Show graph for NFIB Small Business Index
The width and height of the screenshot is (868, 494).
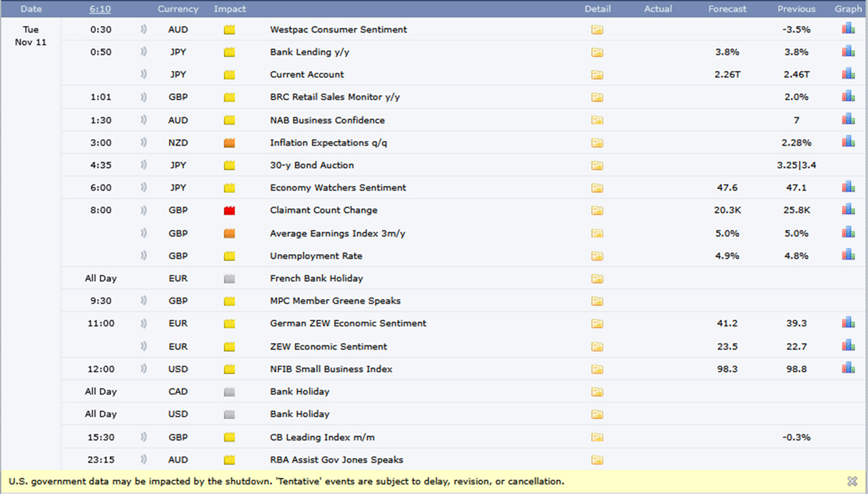click(848, 368)
